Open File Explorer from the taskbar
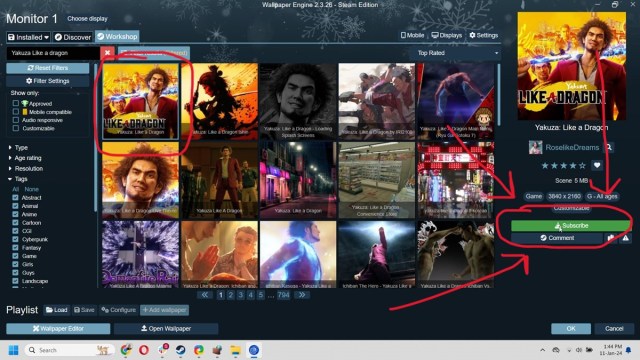 click(236, 350)
